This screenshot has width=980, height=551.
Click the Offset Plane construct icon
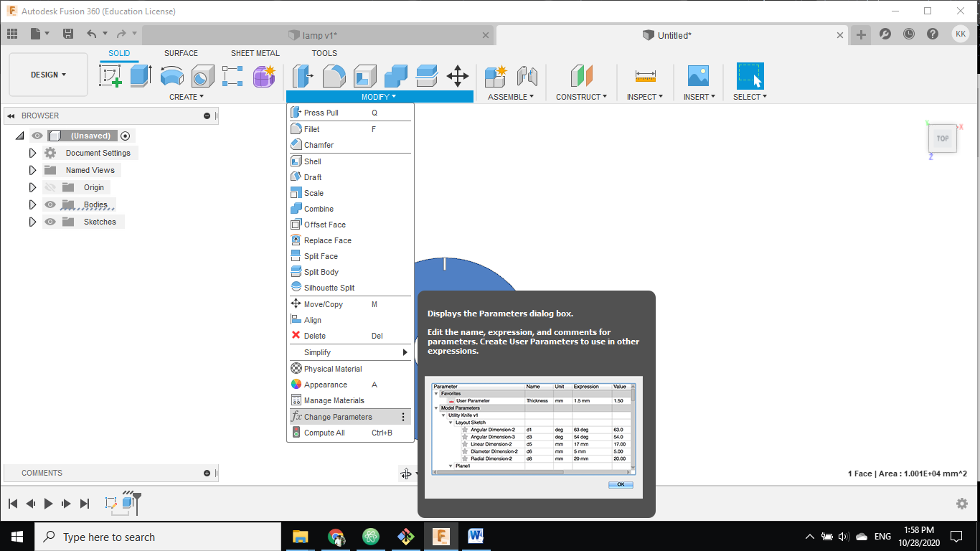pyautogui.click(x=581, y=75)
